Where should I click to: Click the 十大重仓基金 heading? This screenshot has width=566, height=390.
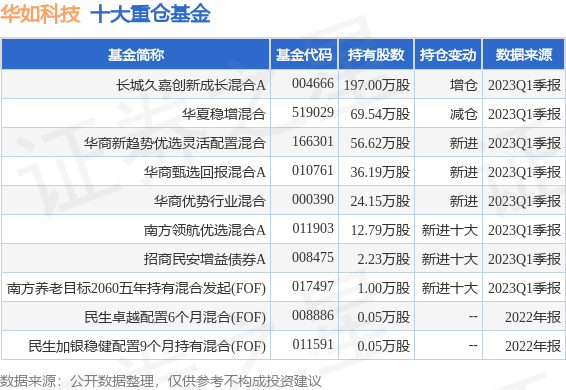(150, 14)
